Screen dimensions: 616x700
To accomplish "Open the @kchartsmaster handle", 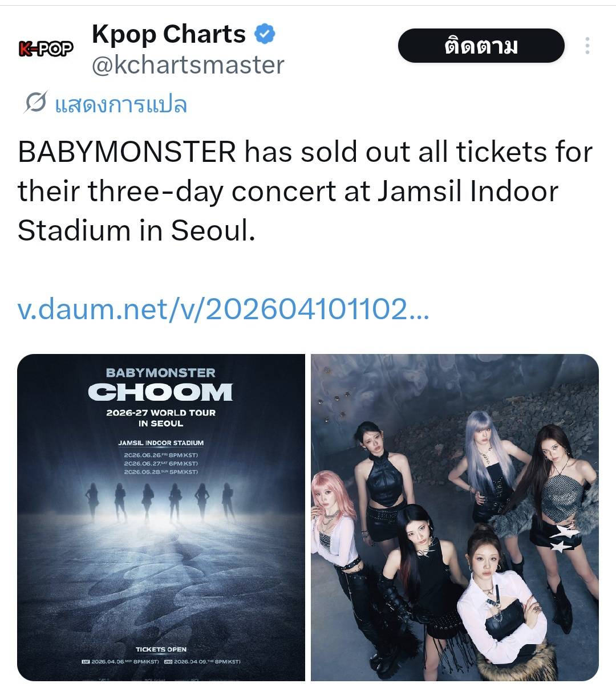I will [188, 65].
